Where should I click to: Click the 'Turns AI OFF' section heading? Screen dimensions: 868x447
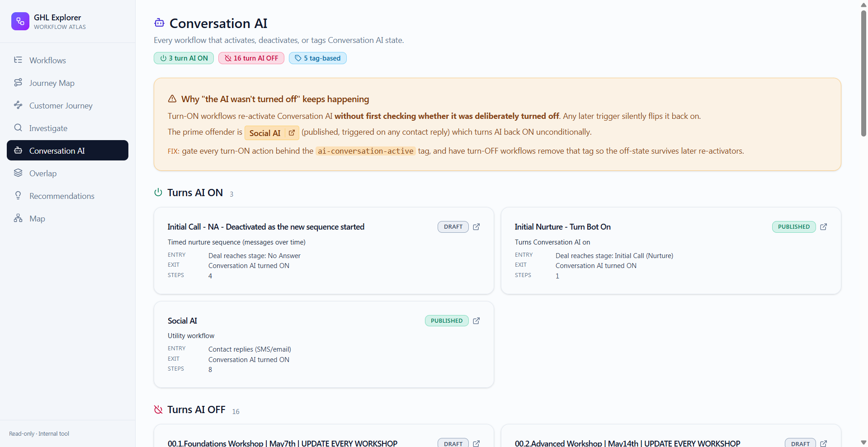196,409
